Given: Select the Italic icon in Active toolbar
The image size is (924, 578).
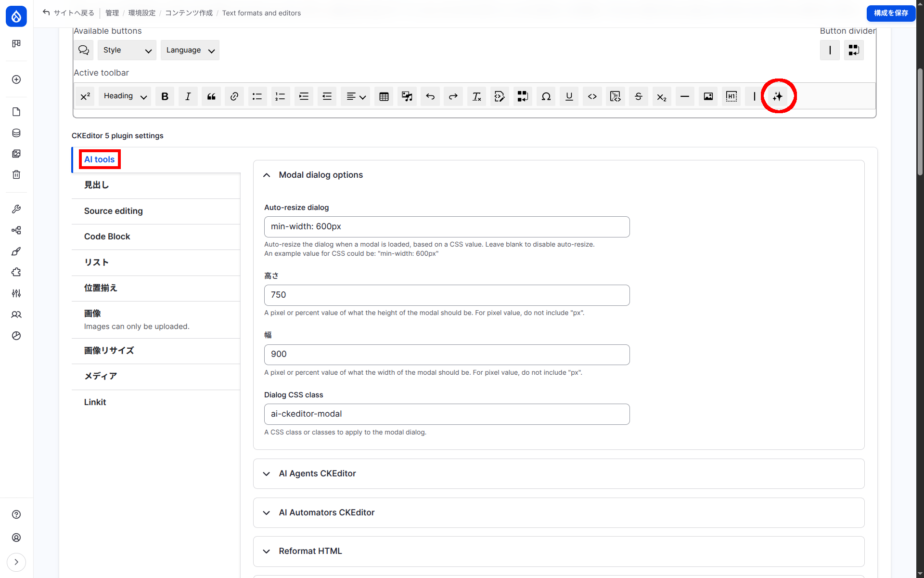Looking at the screenshot, I should pos(188,96).
